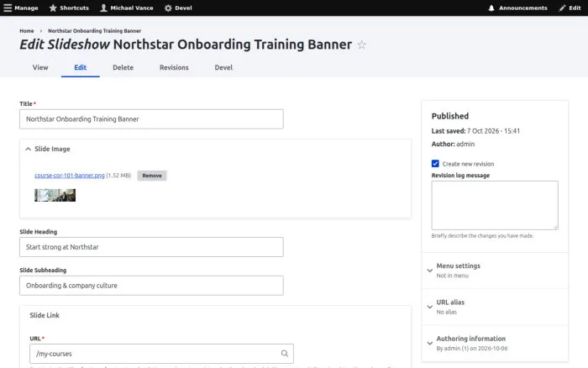Toggle the Create new revision checkbox

tap(435, 164)
